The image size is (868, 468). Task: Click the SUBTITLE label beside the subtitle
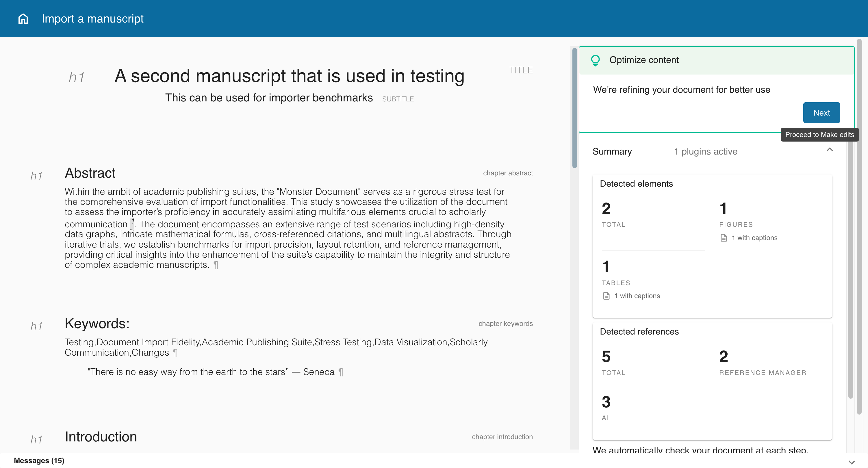(398, 99)
